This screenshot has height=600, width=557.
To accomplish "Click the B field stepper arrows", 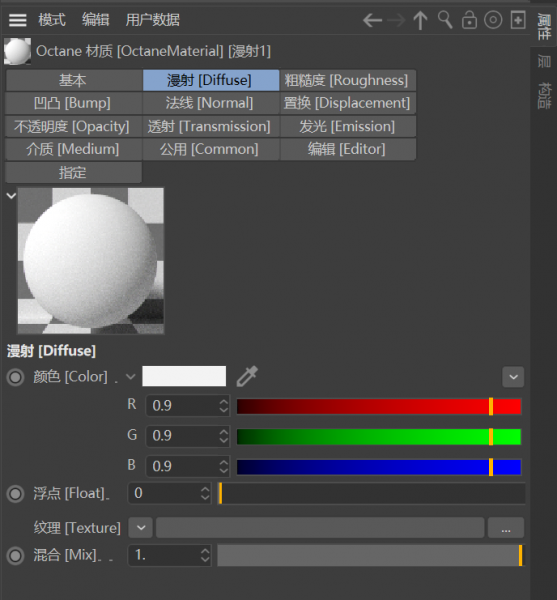I will [224, 466].
